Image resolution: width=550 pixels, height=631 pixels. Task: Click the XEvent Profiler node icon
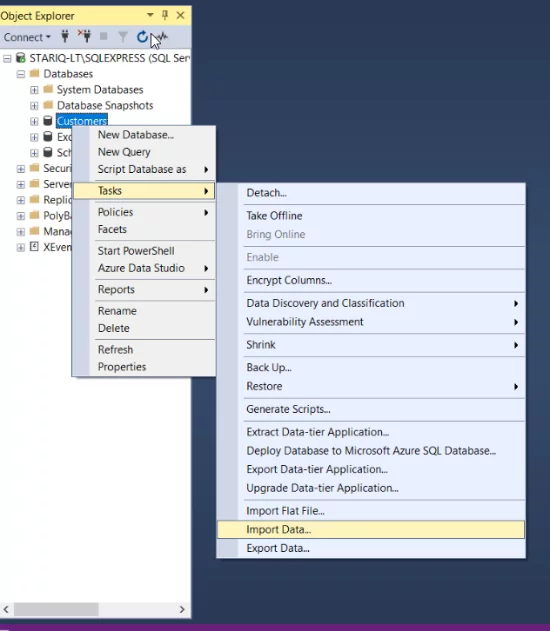point(35,247)
